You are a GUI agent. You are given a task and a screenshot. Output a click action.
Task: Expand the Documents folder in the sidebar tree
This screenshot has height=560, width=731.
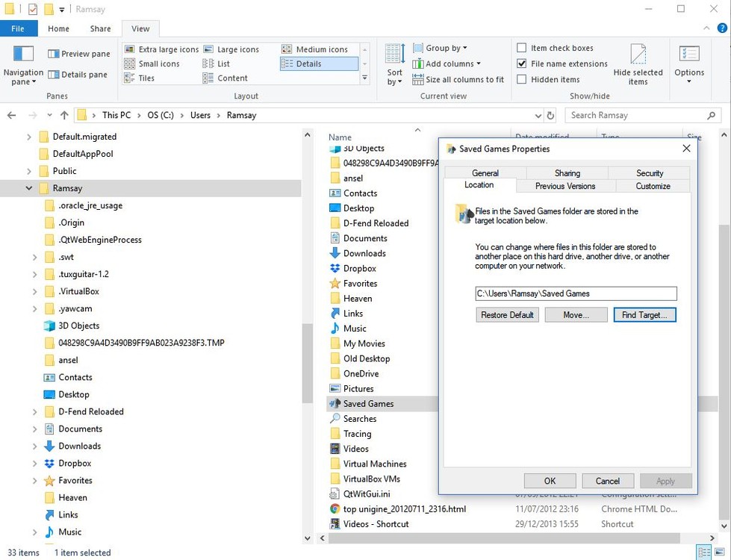click(x=34, y=429)
